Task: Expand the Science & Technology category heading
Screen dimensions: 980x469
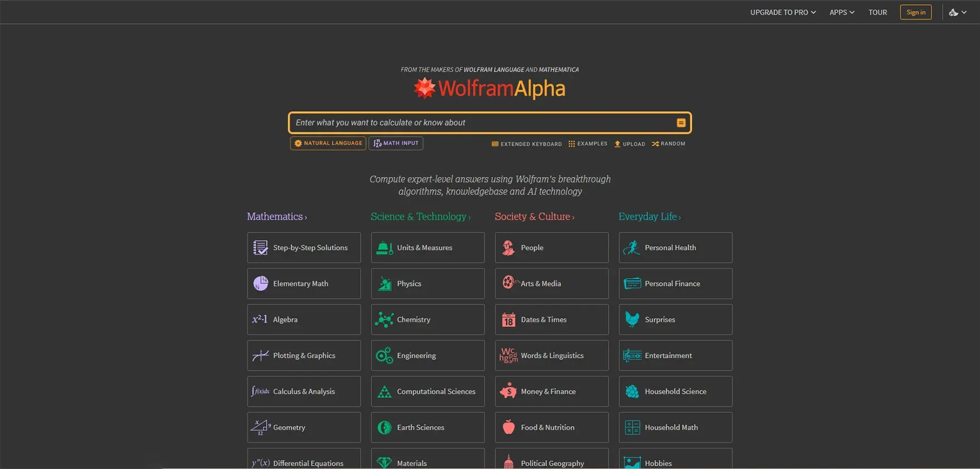Action: [420, 216]
